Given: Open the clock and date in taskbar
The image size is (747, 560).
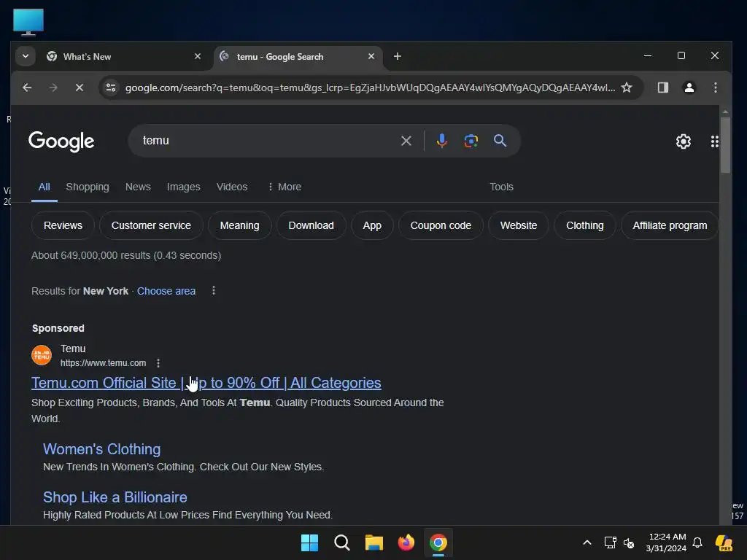Looking at the screenshot, I should [667, 542].
